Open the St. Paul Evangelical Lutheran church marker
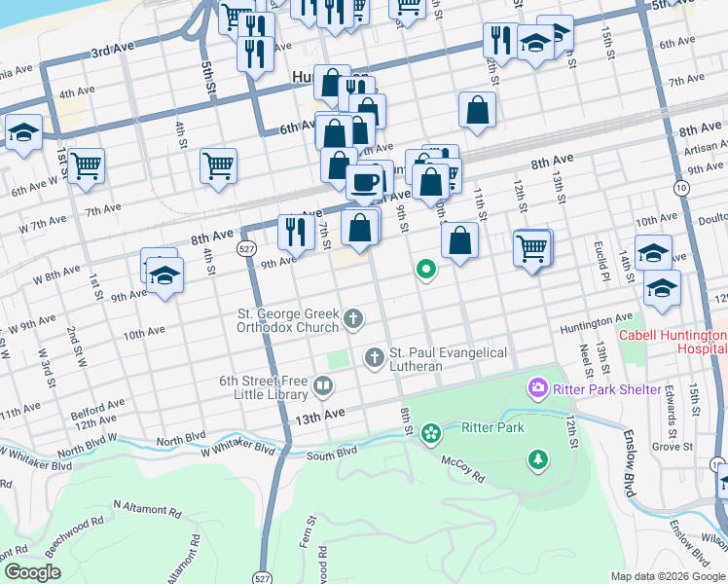Screen dimensions: 728x584 click(374, 358)
